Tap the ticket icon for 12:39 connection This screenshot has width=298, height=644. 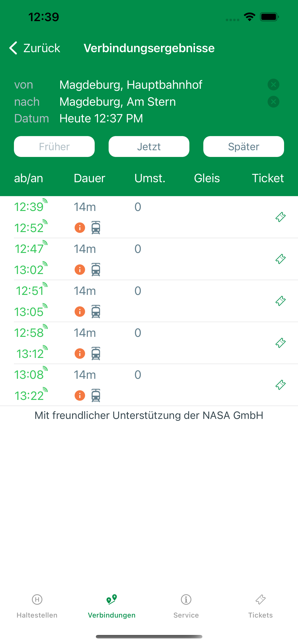coord(281,217)
